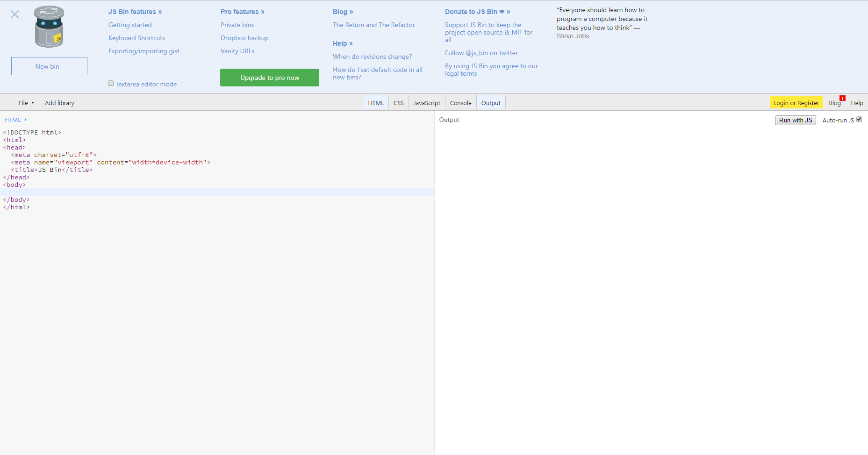Image resolution: width=868 pixels, height=455 pixels.
Task: Open the legal terms agreement link
Action: click(x=491, y=70)
